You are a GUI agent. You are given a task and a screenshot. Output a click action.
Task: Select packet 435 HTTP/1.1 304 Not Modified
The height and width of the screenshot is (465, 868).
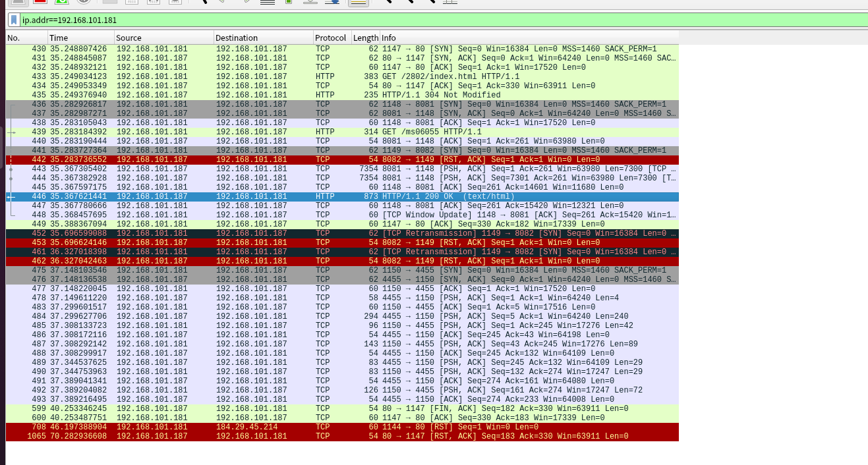coord(342,95)
